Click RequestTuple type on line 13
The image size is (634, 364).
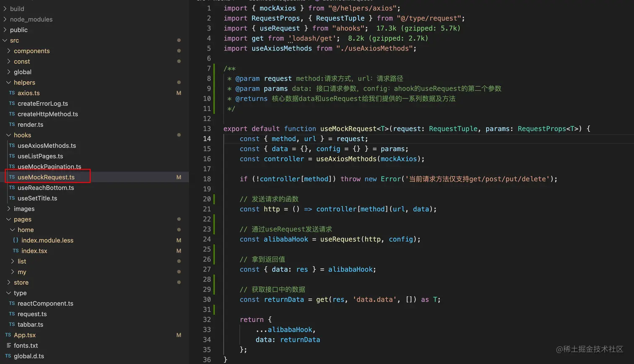click(453, 129)
